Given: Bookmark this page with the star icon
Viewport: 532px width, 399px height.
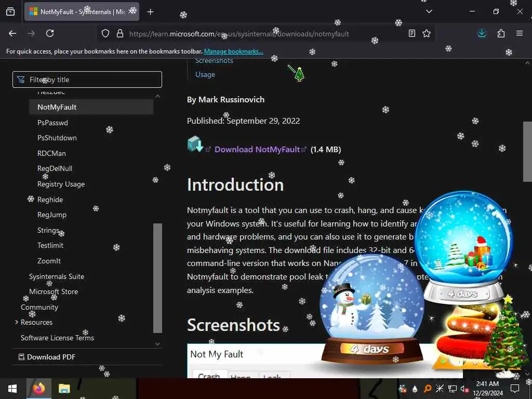Looking at the screenshot, I should 427,33.
